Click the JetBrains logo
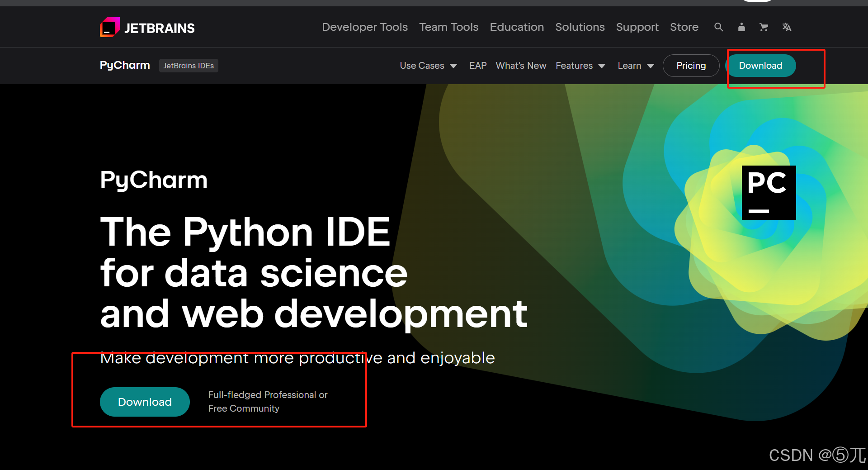The image size is (868, 470). tap(147, 27)
